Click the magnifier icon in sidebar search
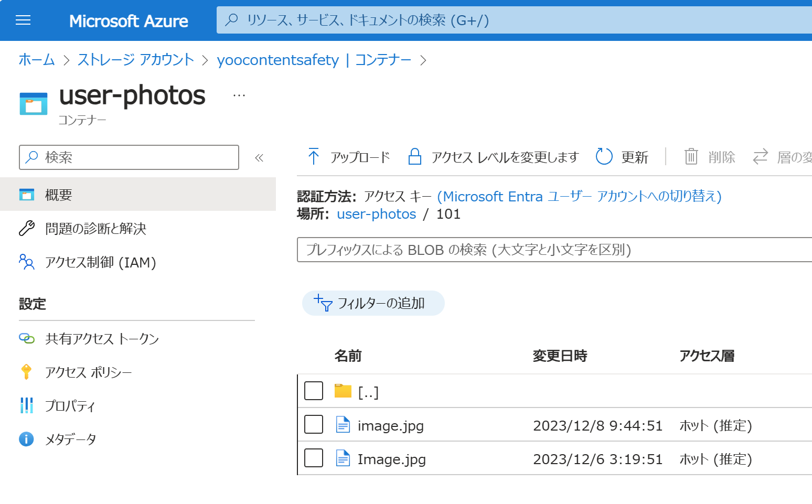The image size is (812, 504). [x=32, y=157]
